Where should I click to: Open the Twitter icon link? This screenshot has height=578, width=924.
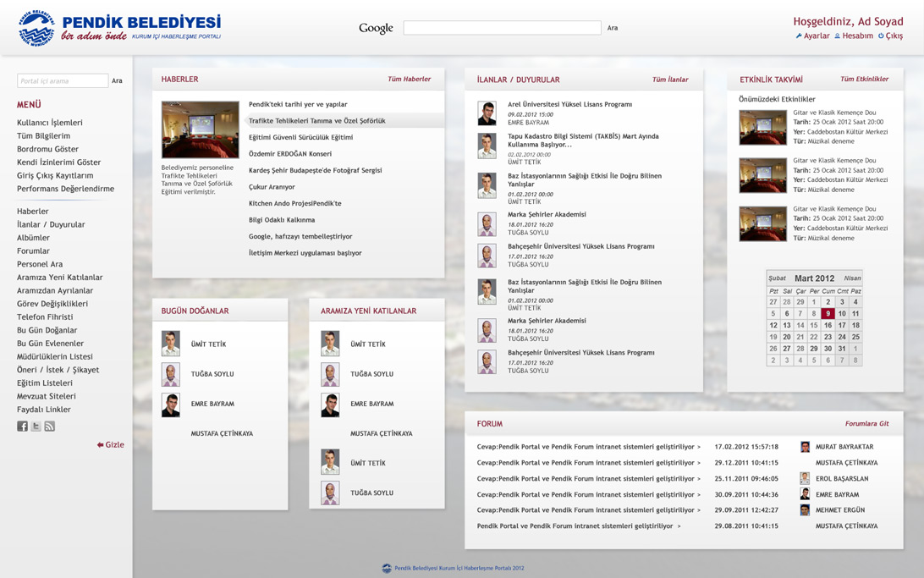36,427
